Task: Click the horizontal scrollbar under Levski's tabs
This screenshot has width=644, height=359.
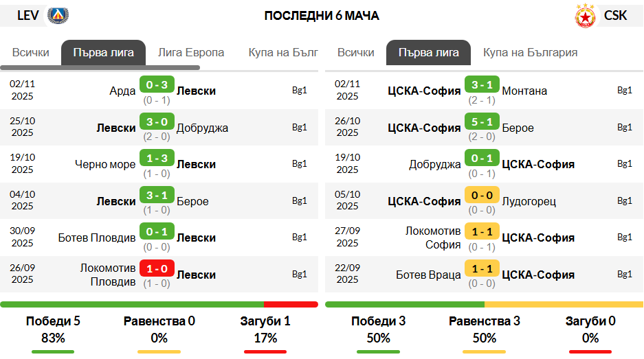Action: click(100, 67)
